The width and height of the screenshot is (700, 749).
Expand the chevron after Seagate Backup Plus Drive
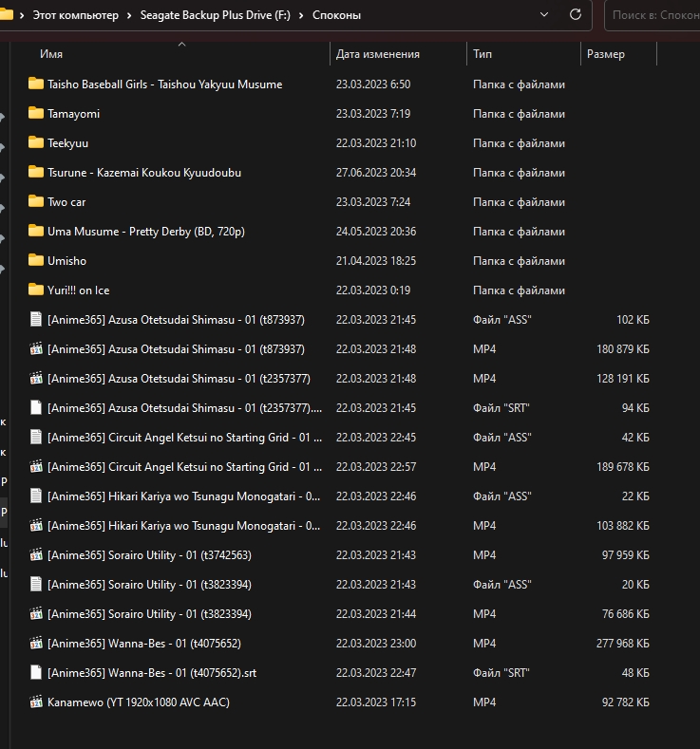(301, 15)
